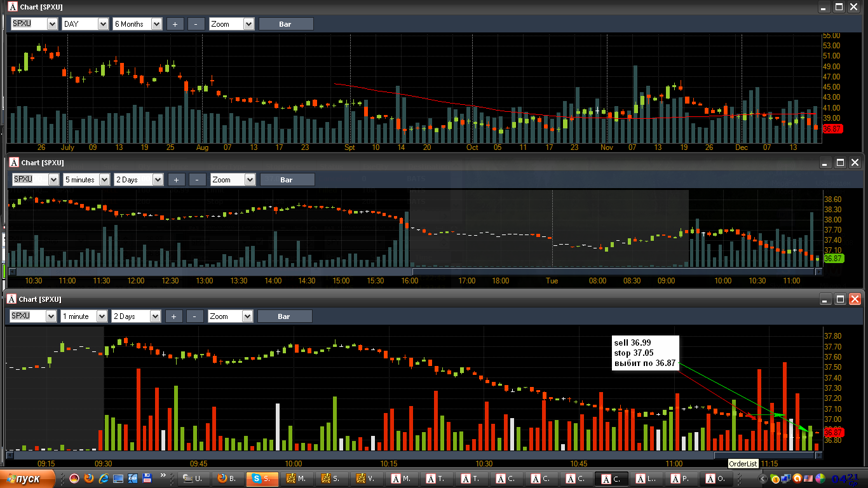Viewport: 868px width, 488px height.
Task: Click app icon in 5-minute chart title bar
Action: (13, 163)
